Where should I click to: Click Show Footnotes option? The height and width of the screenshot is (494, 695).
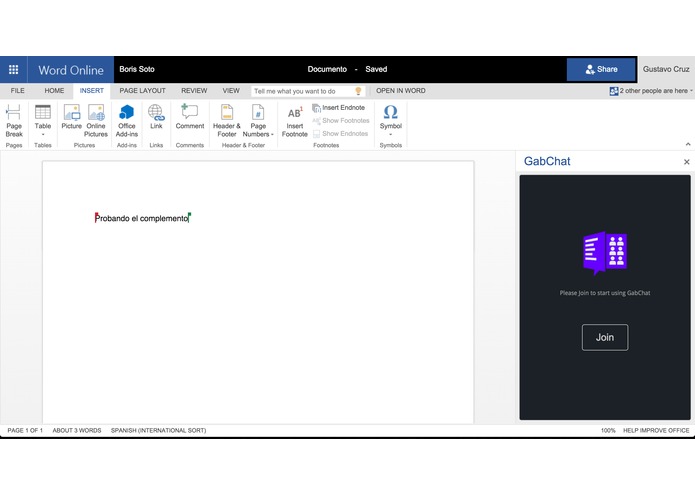coord(341,121)
